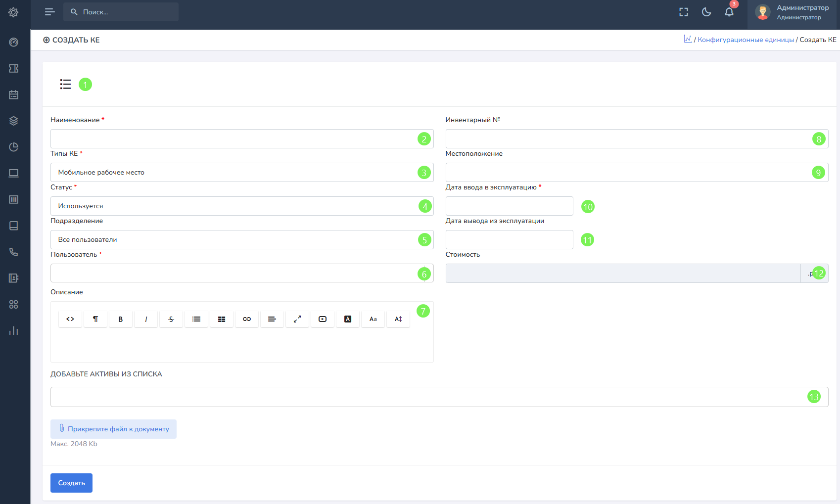The height and width of the screenshot is (504, 840).
Task: Expand editor to fullscreen with arrows icon
Action: pyautogui.click(x=297, y=319)
